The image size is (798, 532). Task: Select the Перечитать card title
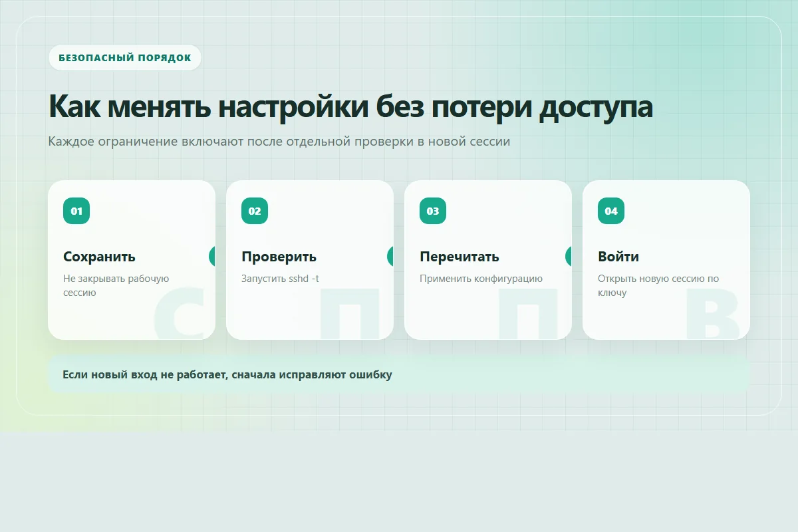[460, 257]
